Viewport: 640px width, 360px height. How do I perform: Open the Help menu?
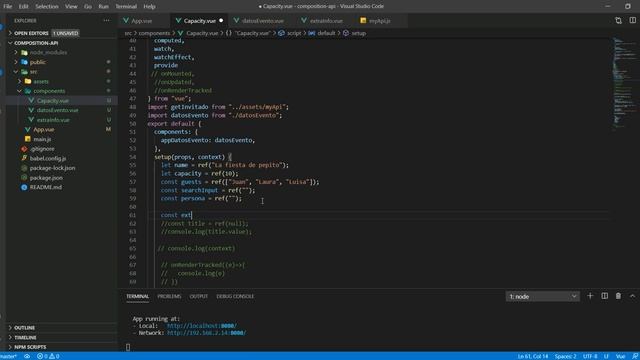coord(149,7)
